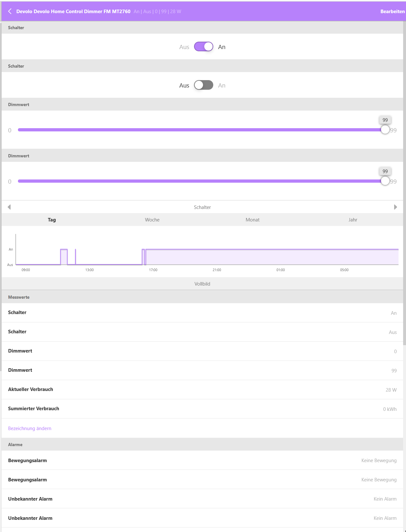The height and width of the screenshot is (532, 406).
Task: Show previous chart with left arrow
Action: pos(9,207)
